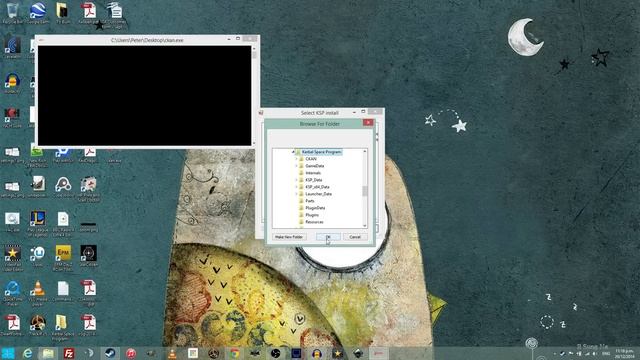Viewport: 640px width, 360px height.
Task: Open the Kerbal Space Program desktop folder
Action: tap(62, 327)
